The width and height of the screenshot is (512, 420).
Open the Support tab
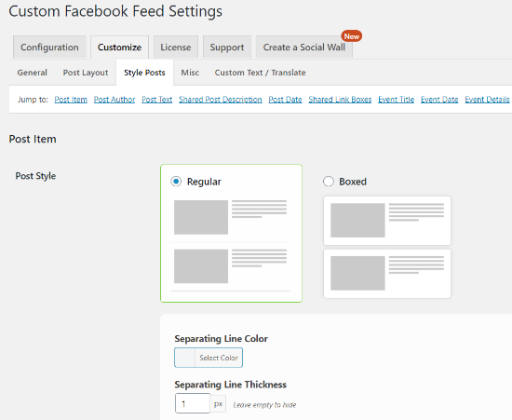click(227, 47)
